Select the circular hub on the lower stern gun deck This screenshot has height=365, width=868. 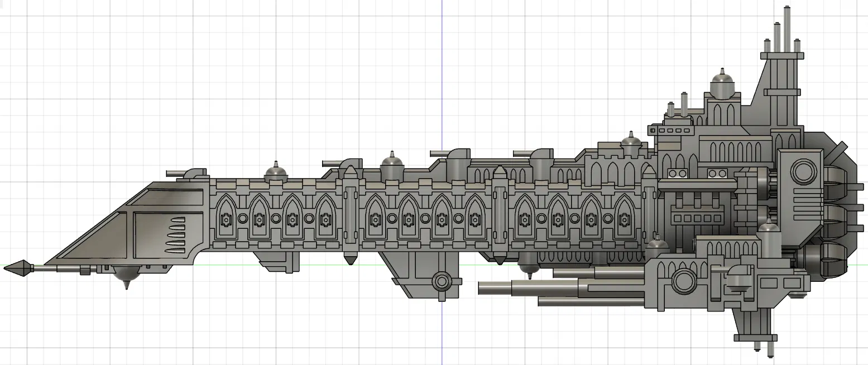point(684,280)
